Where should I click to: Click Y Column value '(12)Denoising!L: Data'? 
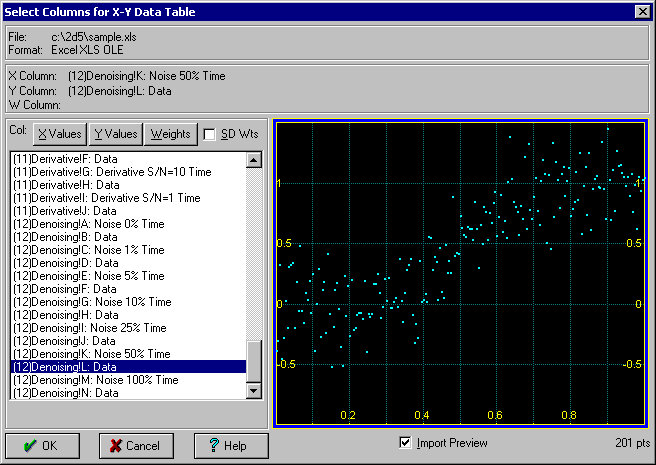coord(120,91)
